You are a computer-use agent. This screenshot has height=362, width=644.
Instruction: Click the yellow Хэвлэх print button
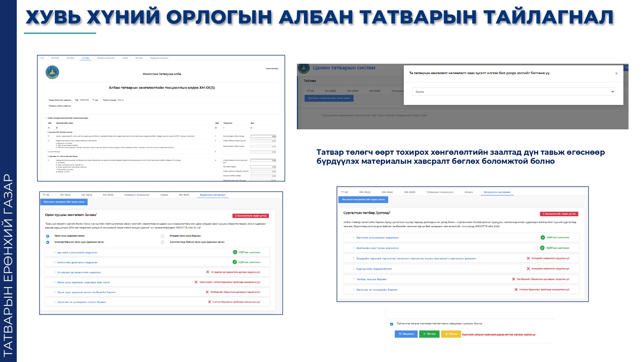[x=451, y=334]
